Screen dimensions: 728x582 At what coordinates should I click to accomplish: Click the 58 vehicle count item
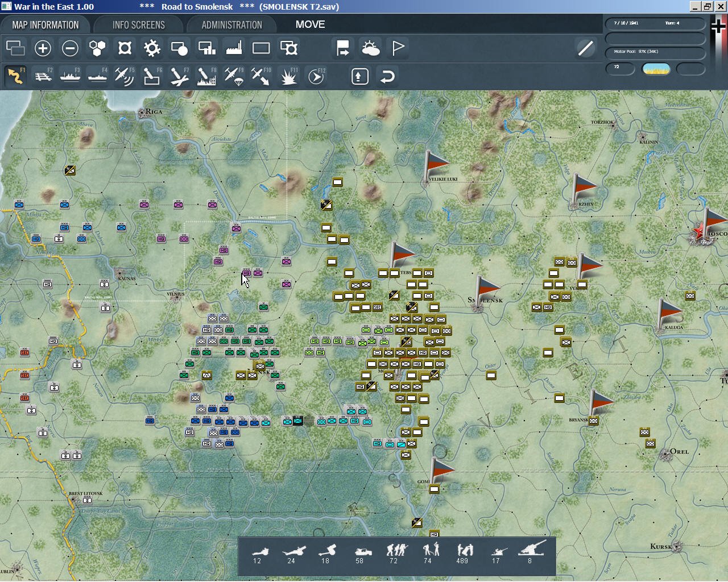tap(362, 555)
